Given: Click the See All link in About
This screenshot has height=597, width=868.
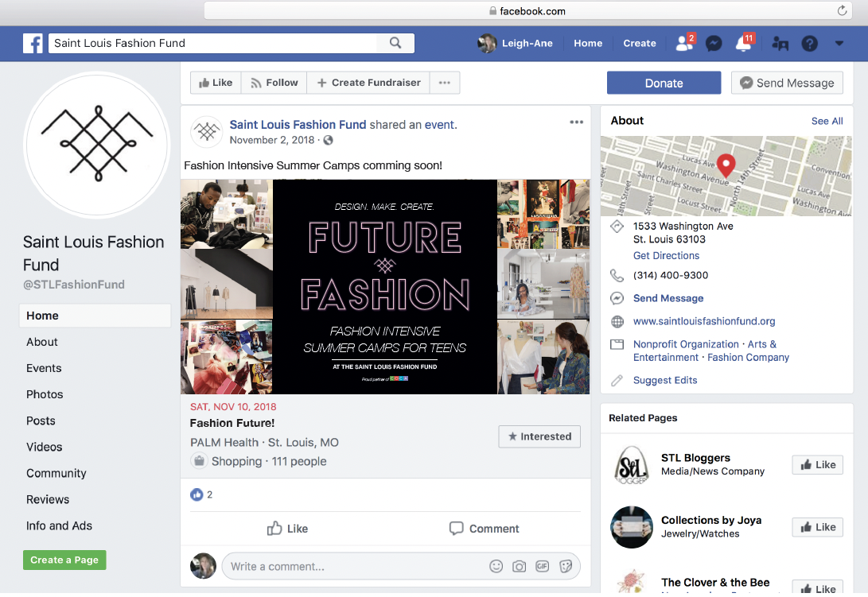Looking at the screenshot, I should [x=827, y=121].
